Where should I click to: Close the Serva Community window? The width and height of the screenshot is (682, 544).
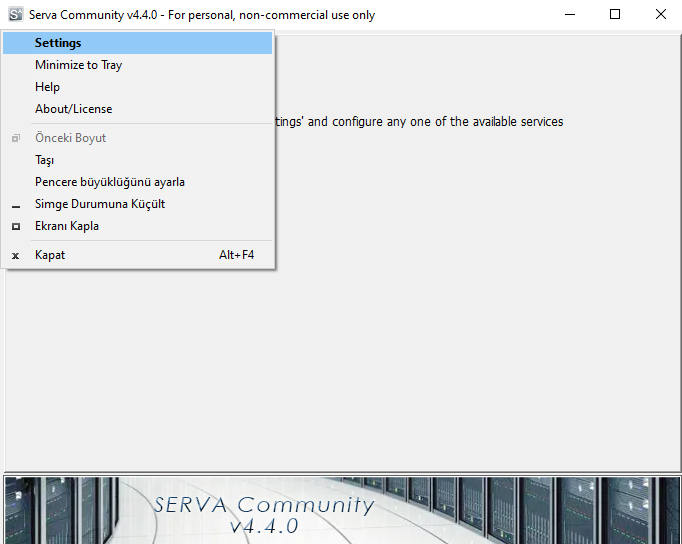(660, 14)
